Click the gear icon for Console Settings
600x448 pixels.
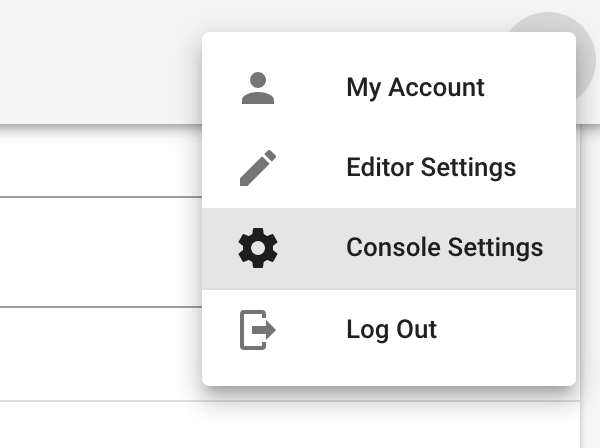pos(258,248)
